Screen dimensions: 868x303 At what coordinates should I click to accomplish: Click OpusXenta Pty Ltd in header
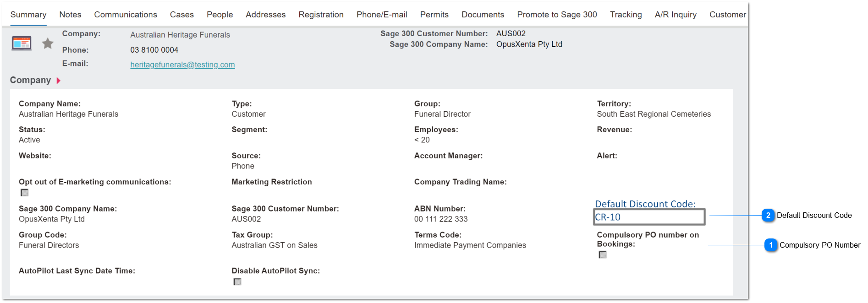point(529,44)
